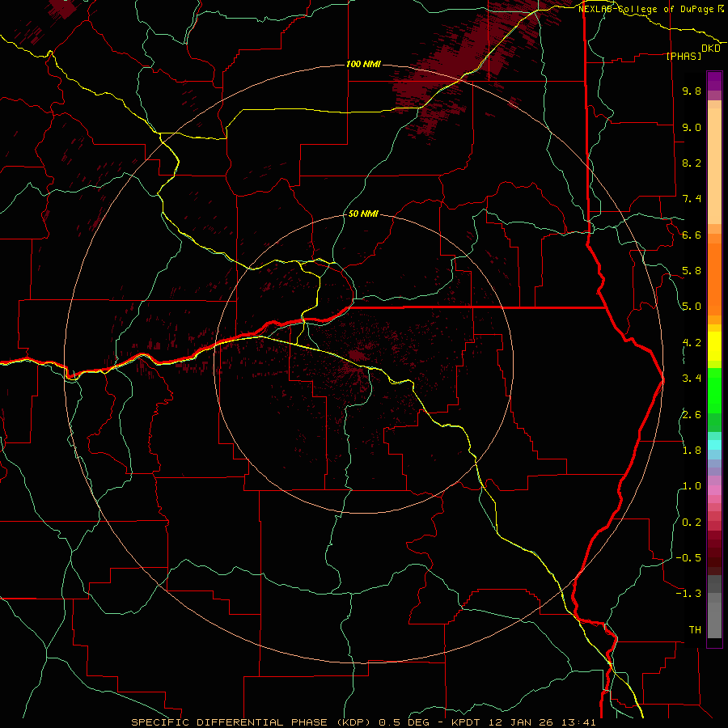Image resolution: width=728 pixels, height=728 pixels.
Task: Click the yellow swatch in the legend
Action: pyautogui.click(x=714, y=346)
